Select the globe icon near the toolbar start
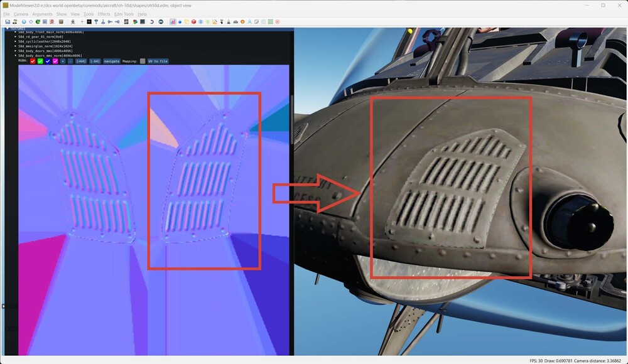The height and width of the screenshot is (364, 628). tap(24, 22)
